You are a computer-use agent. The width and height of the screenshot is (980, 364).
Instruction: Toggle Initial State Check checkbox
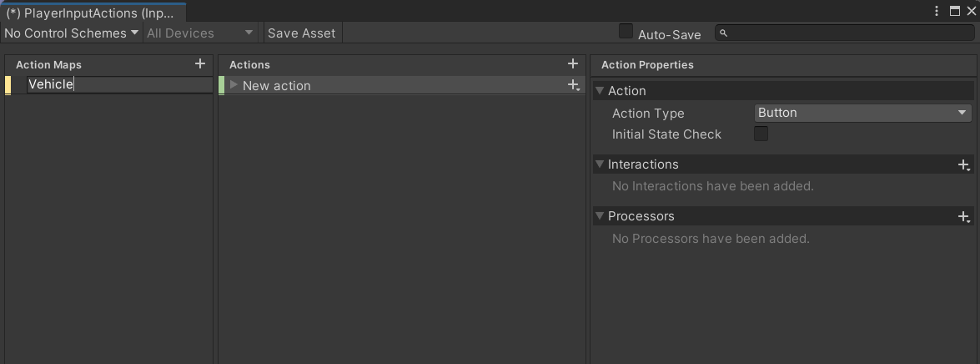coord(761,134)
